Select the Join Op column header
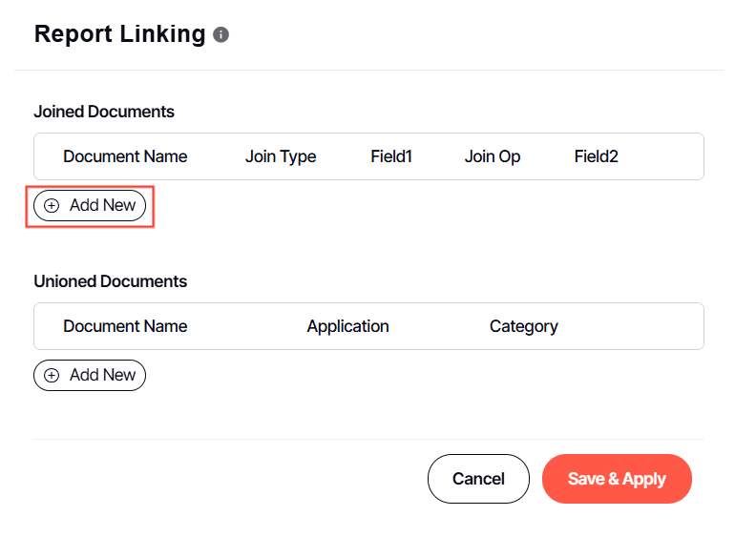Viewport: 756px width, 537px height. coord(493,156)
